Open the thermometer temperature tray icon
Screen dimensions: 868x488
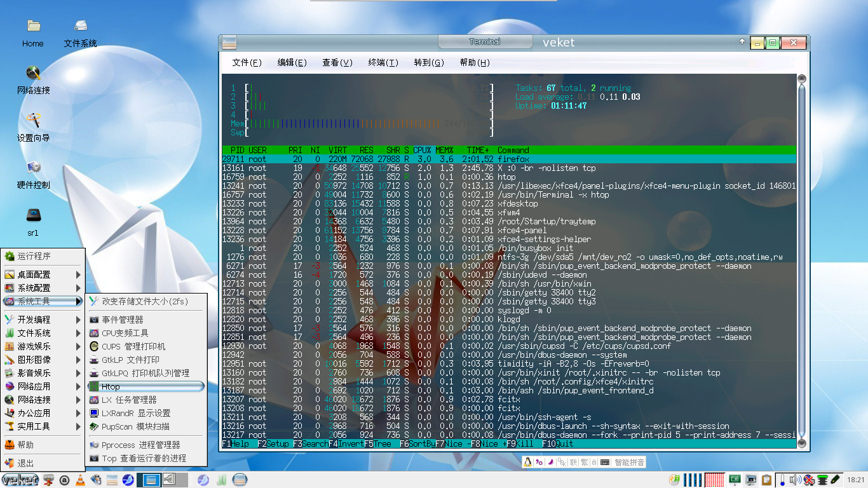[x=782, y=480]
